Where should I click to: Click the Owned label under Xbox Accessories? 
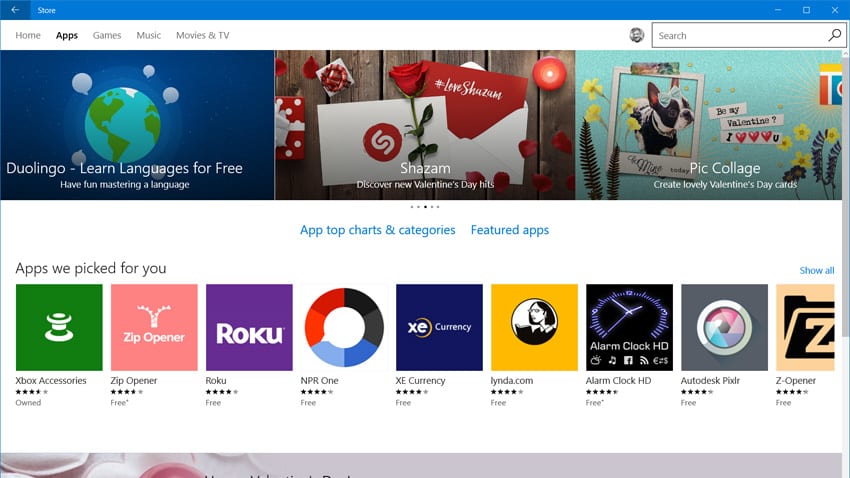point(28,403)
